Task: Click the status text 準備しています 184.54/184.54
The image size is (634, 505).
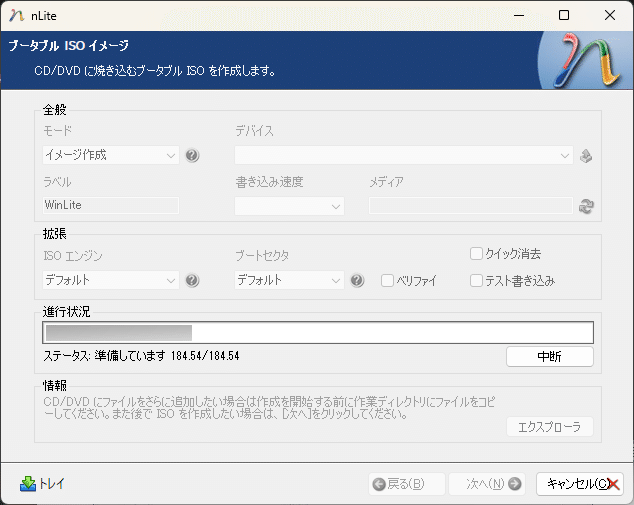Action: pos(167,356)
